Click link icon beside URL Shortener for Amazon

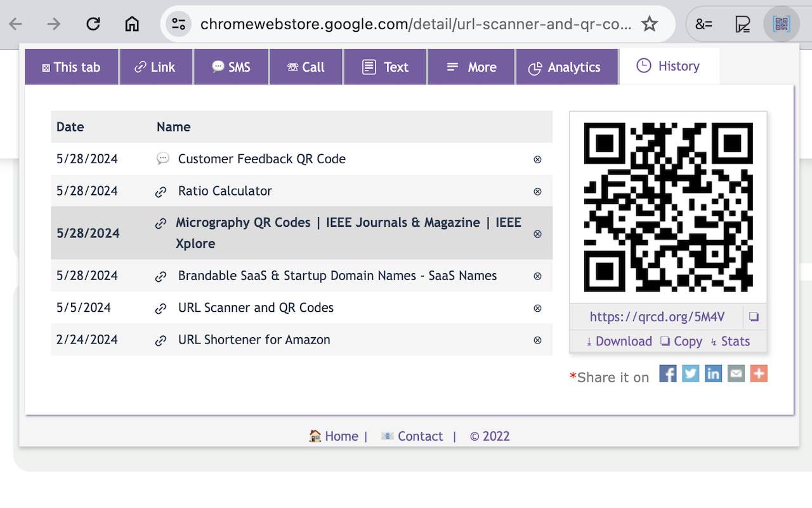(x=161, y=341)
